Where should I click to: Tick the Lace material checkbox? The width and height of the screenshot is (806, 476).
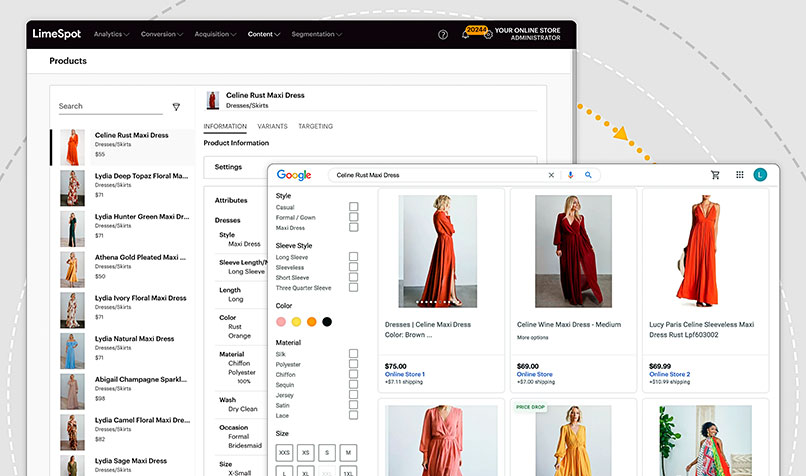(354, 415)
